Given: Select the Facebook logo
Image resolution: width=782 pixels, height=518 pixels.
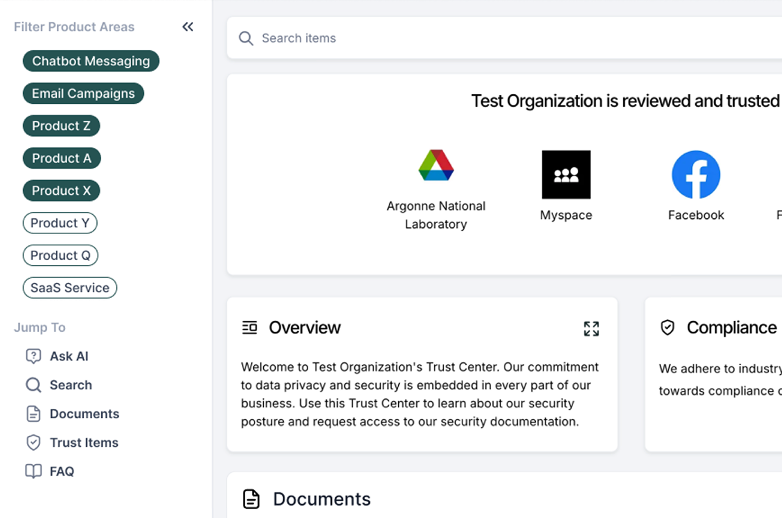Looking at the screenshot, I should [696, 174].
